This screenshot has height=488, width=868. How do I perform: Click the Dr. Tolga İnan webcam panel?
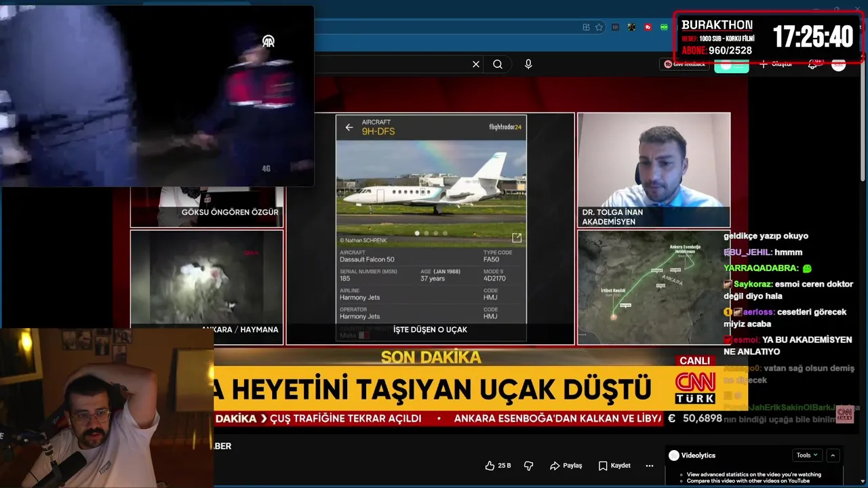coord(654,170)
